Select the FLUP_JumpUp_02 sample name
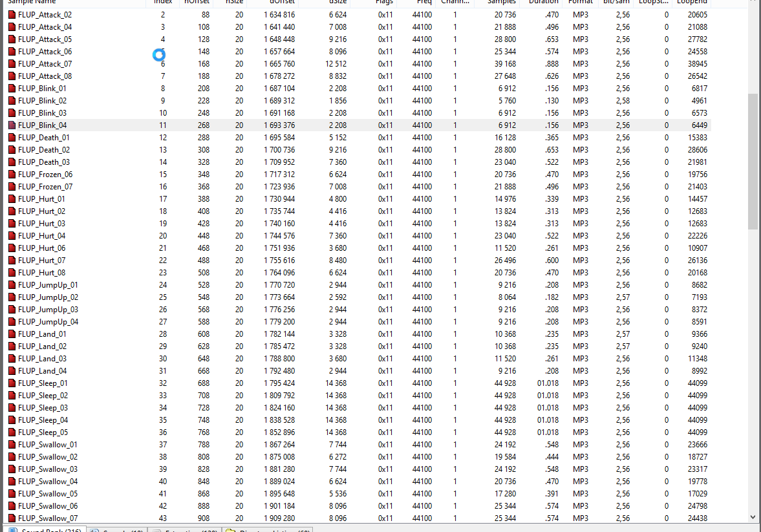The image size is (761, 532). [x=48, y=297]
